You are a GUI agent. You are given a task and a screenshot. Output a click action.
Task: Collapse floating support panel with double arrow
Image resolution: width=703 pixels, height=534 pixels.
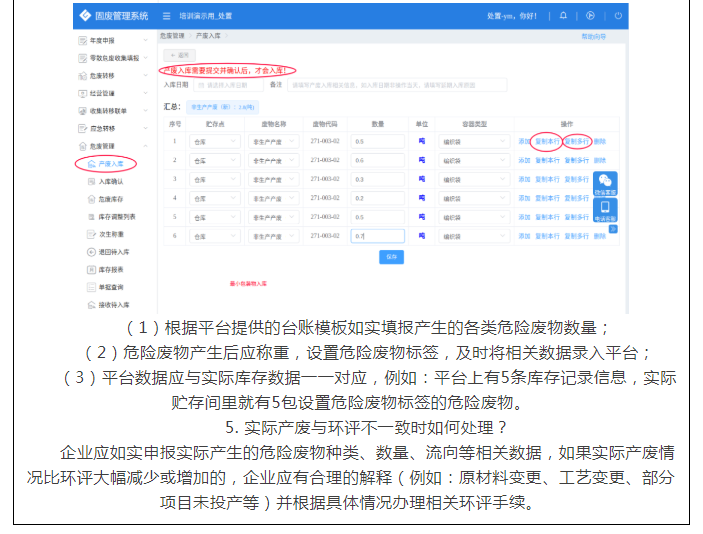tap(613, 229)
